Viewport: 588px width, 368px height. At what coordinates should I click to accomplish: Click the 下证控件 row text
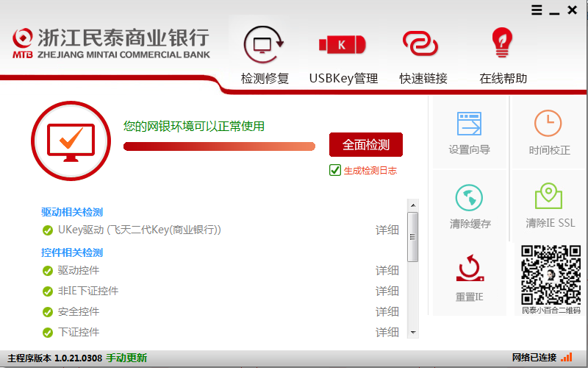79,333
